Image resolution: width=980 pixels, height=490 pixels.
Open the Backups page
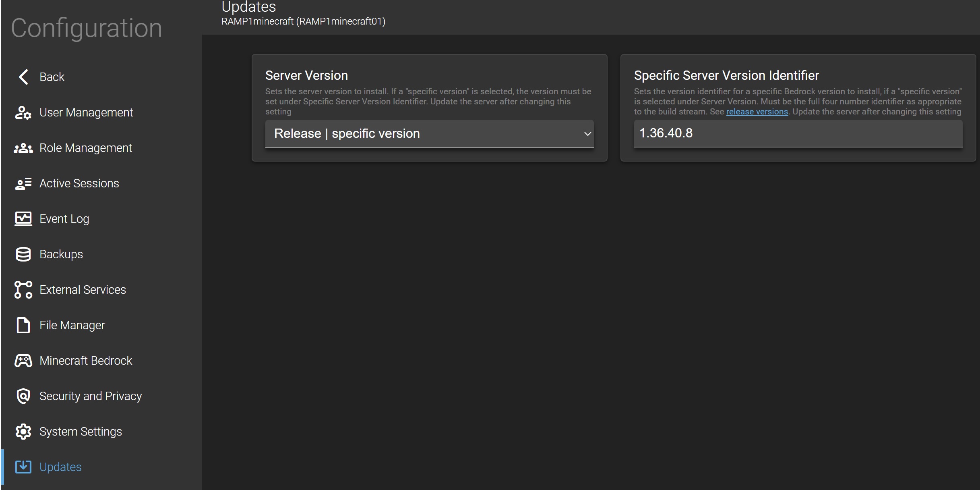(x=61, y=254)
